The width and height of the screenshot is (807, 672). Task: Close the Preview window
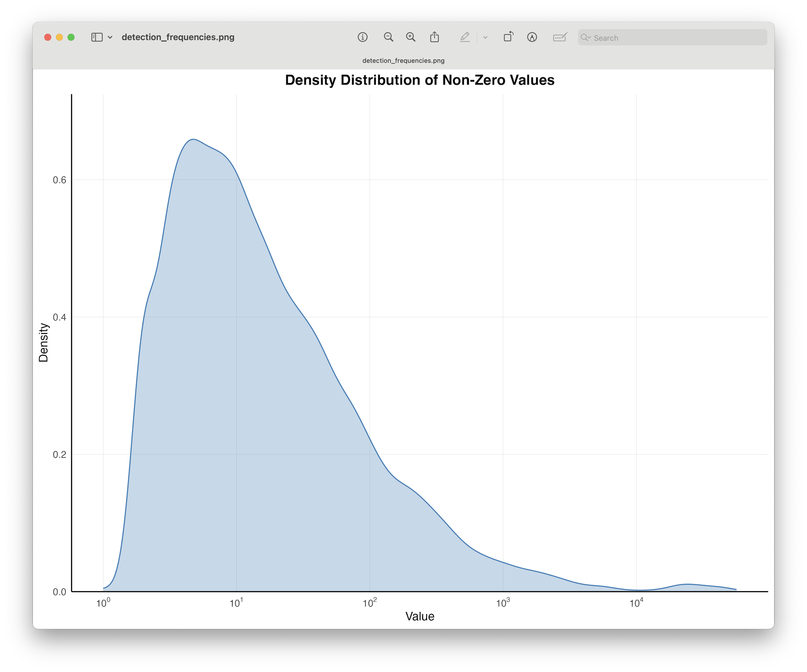click(48, 37)
